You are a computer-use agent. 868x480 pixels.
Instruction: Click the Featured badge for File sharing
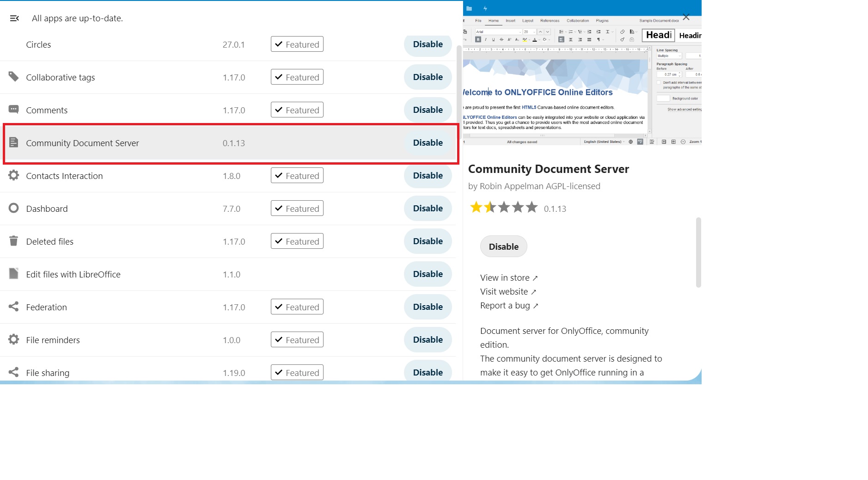(x=297, y=373)
